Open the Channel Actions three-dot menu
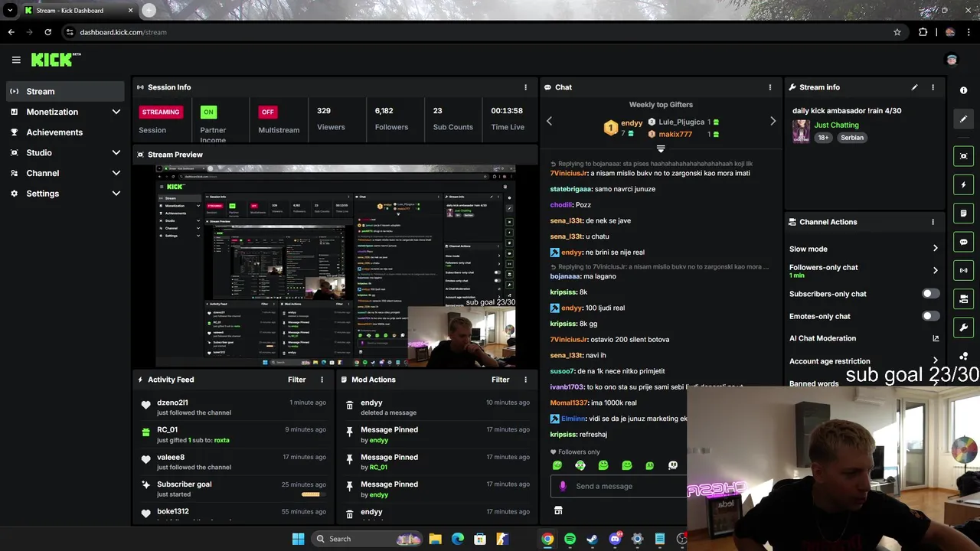The height and width of the screenshot is (551, 980). pyautogui.click(x=933, y=222)
